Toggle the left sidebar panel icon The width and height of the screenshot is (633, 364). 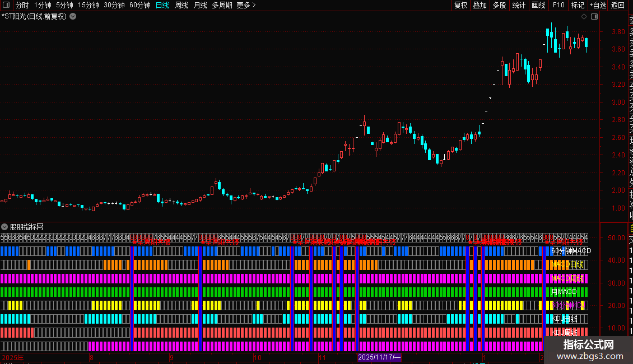click(x=6, y=5)
